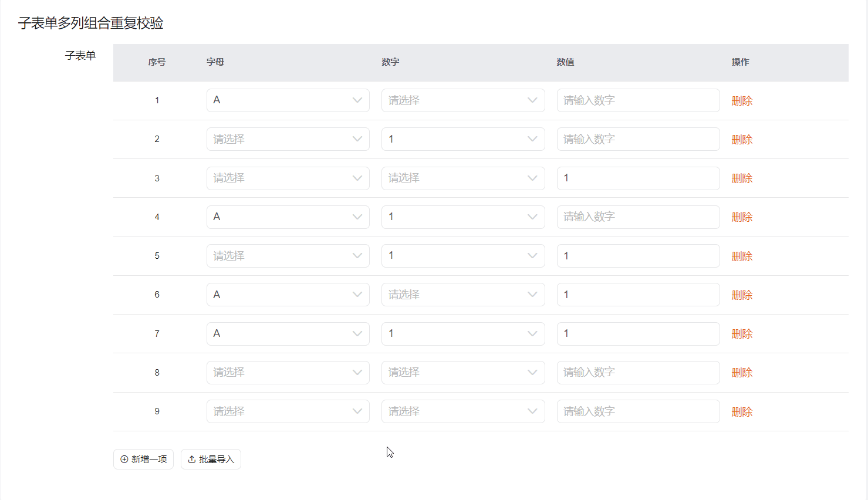Open the 数字 dropdown in row 8

click(463, 373)
